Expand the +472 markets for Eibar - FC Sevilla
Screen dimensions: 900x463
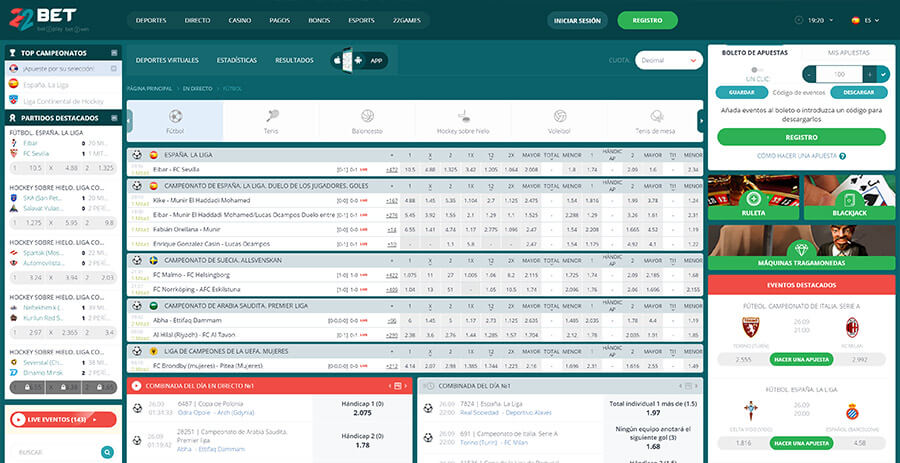click(392, 170)
